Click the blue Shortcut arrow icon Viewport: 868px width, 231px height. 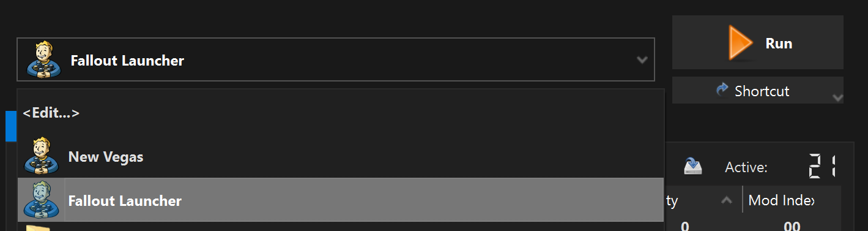point(722,90)
